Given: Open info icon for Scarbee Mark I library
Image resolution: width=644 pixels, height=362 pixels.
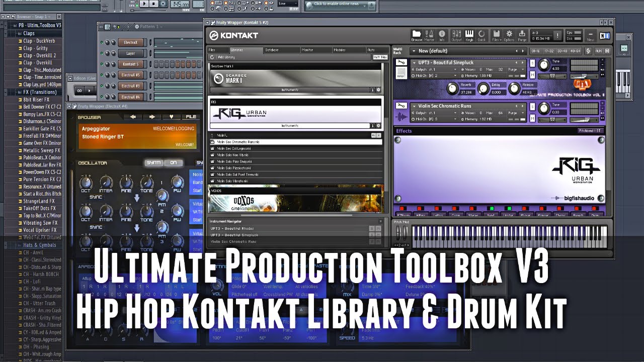Looking at the screenshot, I should tap(372, 90).
